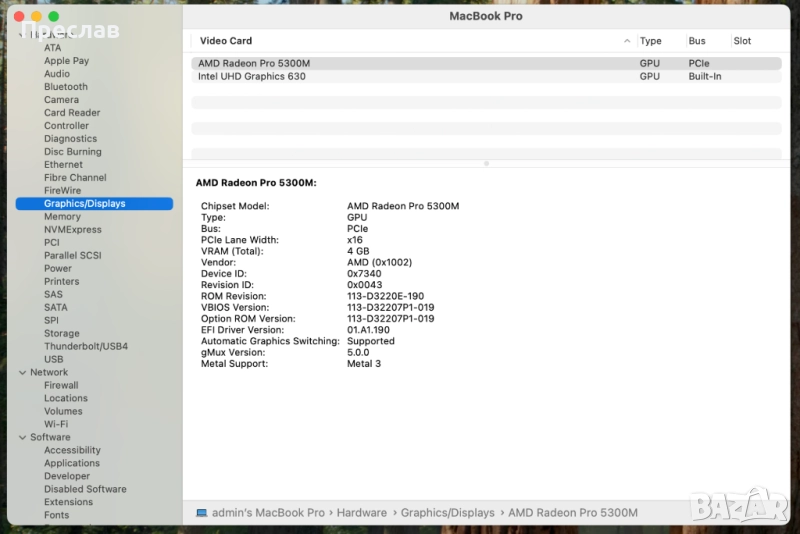Show Applications under Software
Image resolution: width=800 pixels, height=534 pixels.
(71, 463)
